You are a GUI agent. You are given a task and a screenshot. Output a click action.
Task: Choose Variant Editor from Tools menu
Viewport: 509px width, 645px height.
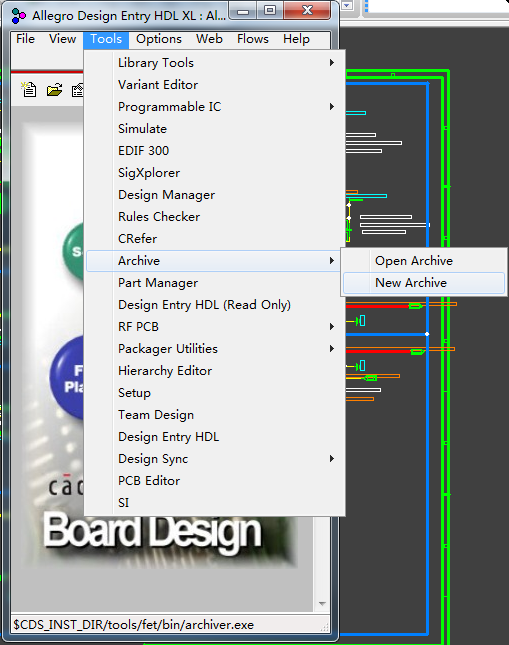point(214,85)
